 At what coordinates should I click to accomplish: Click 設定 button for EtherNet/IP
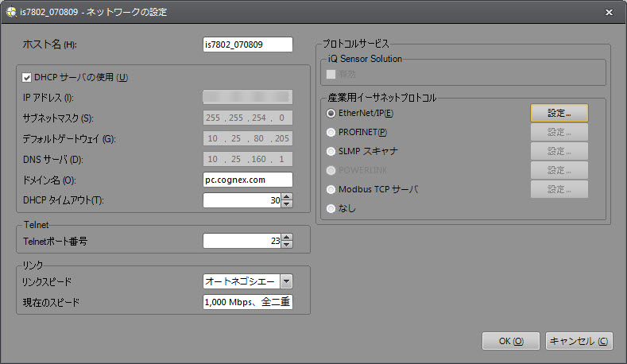click(x=559, y=113)
